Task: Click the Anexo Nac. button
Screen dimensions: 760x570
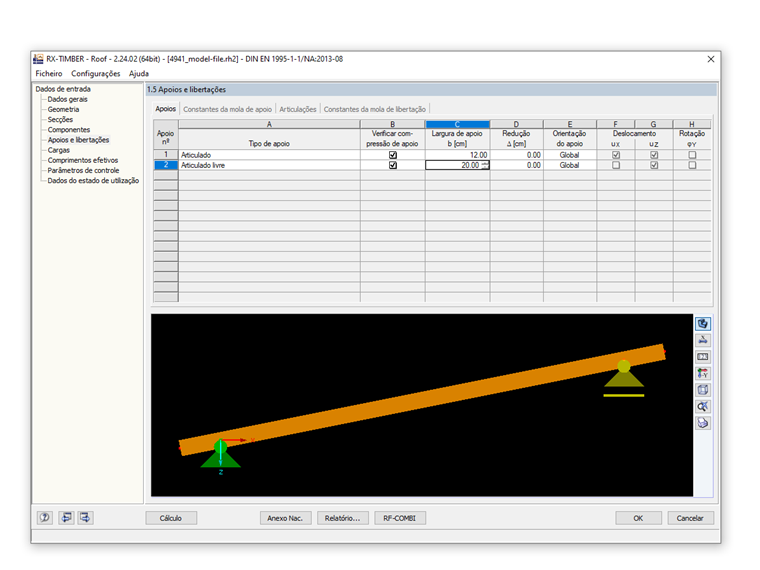Action: click(285, 518)
